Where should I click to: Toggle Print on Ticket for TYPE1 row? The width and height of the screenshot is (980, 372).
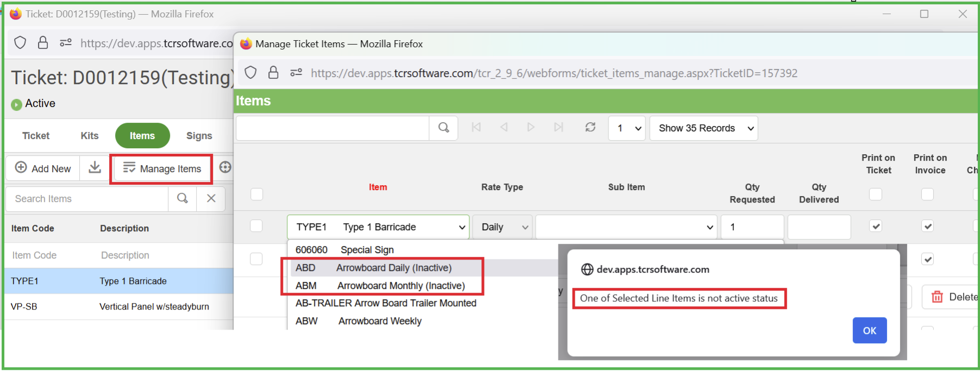[875, 226]
